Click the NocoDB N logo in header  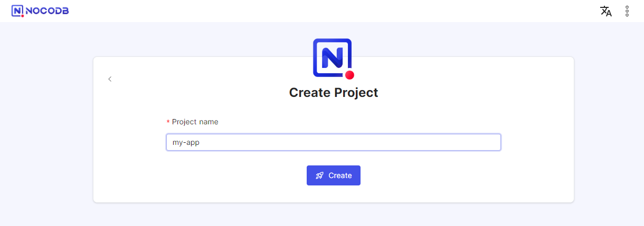(17, 11)
